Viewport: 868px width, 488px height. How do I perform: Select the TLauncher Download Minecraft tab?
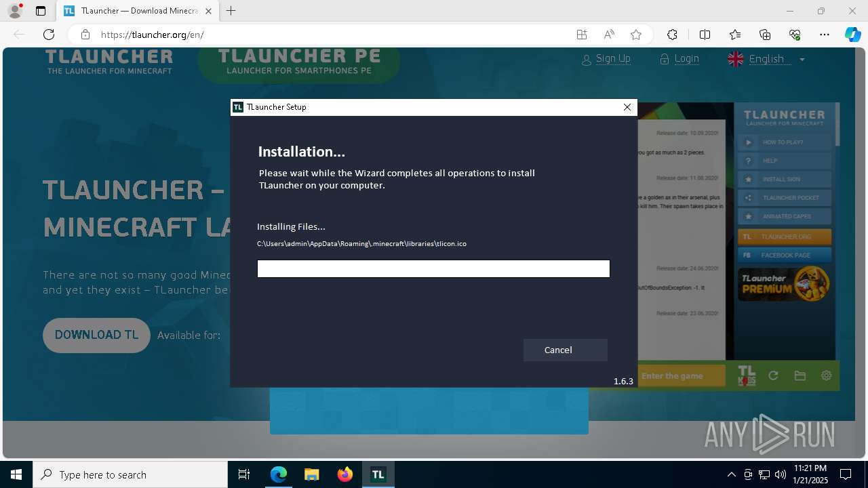[138, 11]
